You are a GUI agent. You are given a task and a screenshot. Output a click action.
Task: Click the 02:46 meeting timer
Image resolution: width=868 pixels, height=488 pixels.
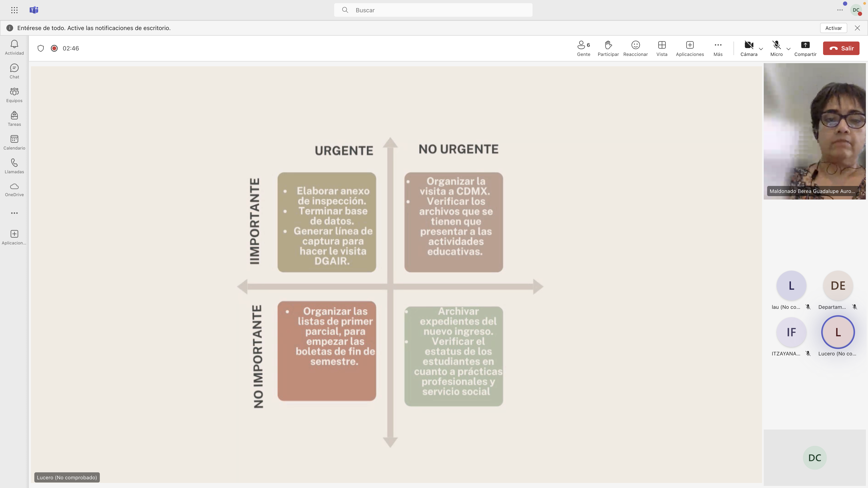(x=71, y=48)
